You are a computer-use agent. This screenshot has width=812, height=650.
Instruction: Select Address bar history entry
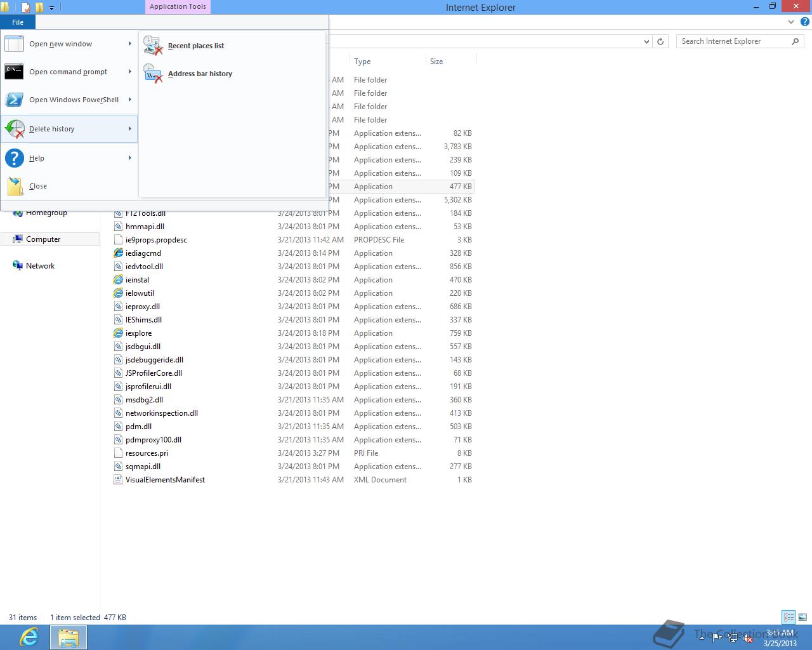(x=232, y=74)
